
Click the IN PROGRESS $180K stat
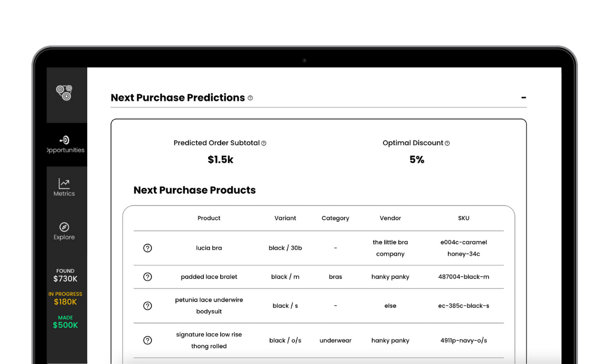click(x=65, y=298)
